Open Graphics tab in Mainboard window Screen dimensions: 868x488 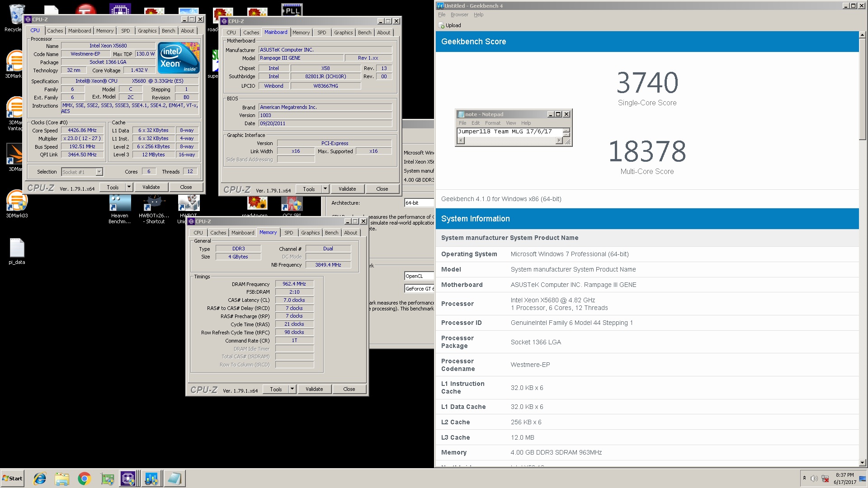coord(344,33)
